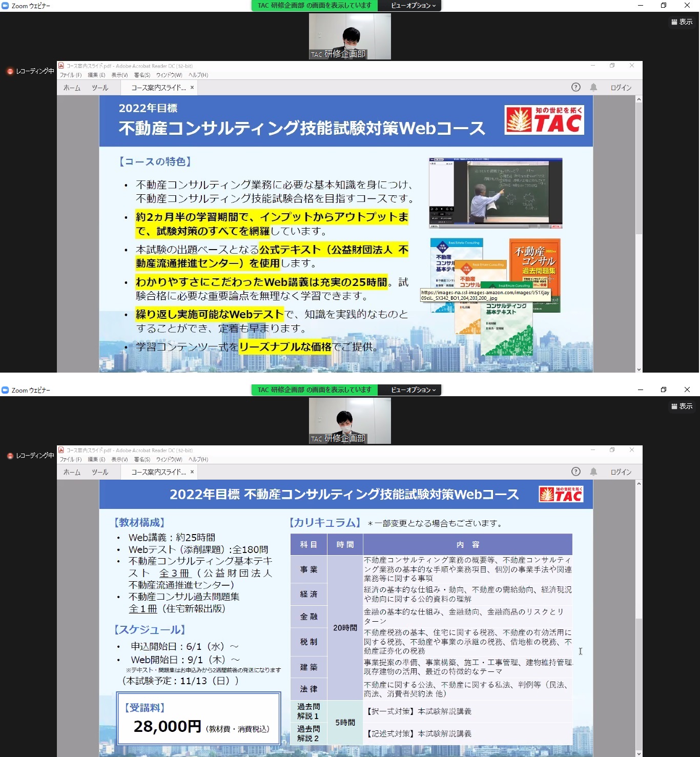
Task: Open notifications bell above the カリキュラム slide
Action: point(593,472)
